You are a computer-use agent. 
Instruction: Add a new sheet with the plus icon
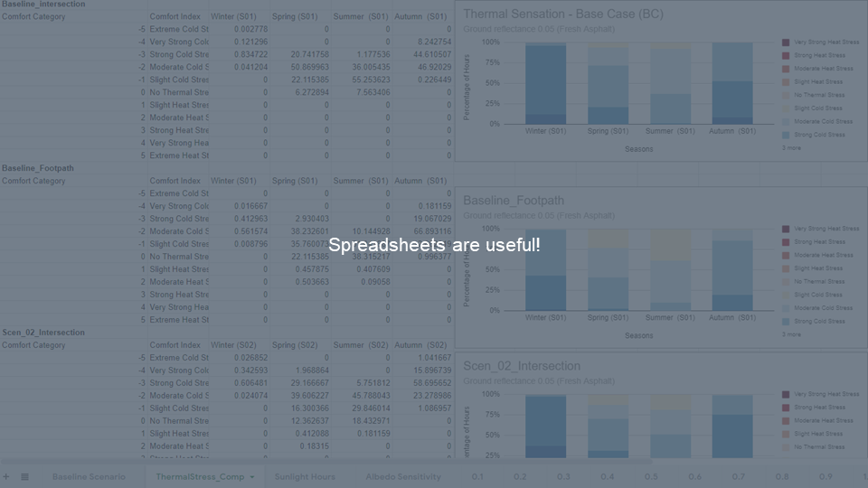(6, 476)
